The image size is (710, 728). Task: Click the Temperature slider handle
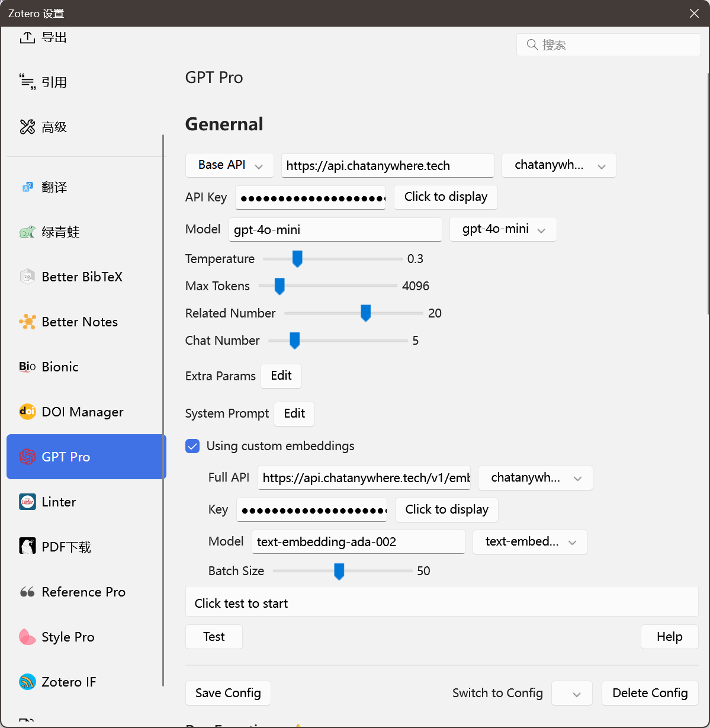297,259
